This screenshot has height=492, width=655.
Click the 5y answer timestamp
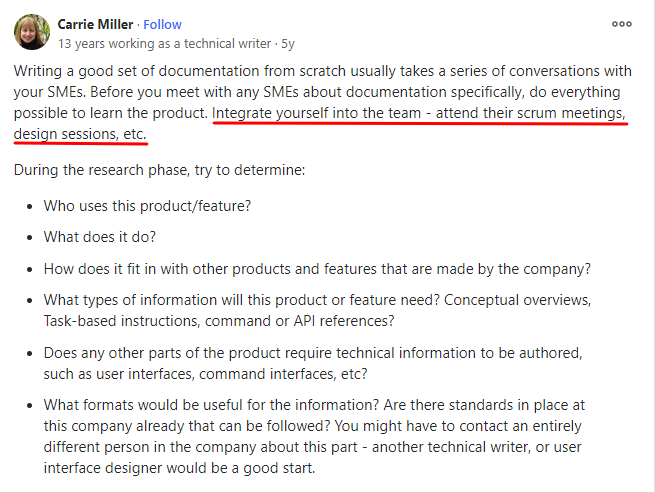click(x=288, y=43)
